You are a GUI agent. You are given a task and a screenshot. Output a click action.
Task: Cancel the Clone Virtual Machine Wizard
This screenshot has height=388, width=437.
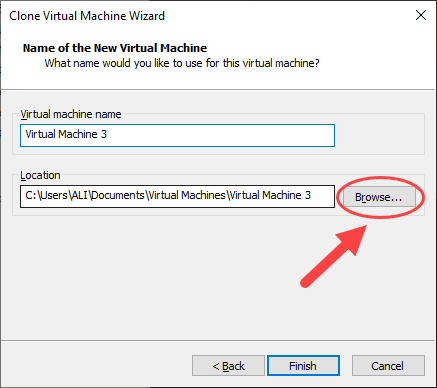pos(388,366)
